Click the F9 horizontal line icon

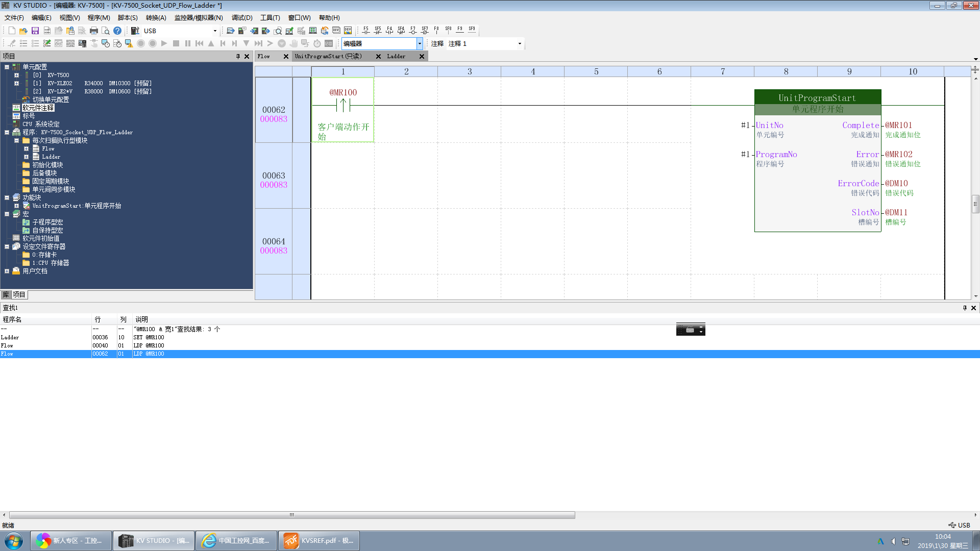tap(460, 31)
